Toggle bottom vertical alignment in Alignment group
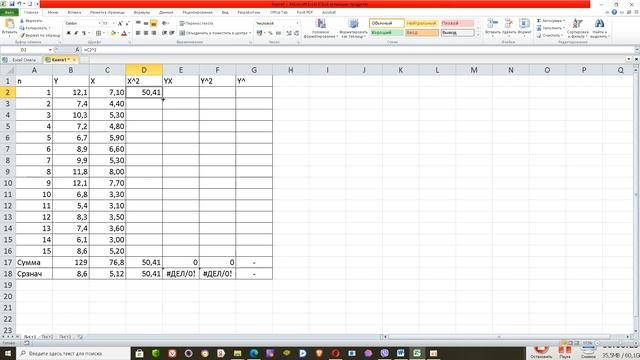This screenshot has width=640, height=360. click(x=153, y=24)
